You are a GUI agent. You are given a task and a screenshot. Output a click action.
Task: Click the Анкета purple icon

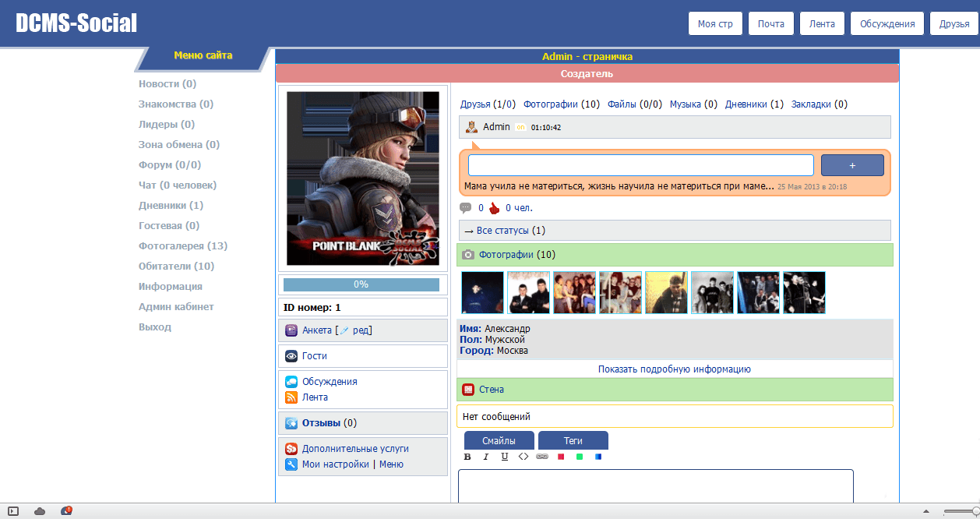coord(291,330)
